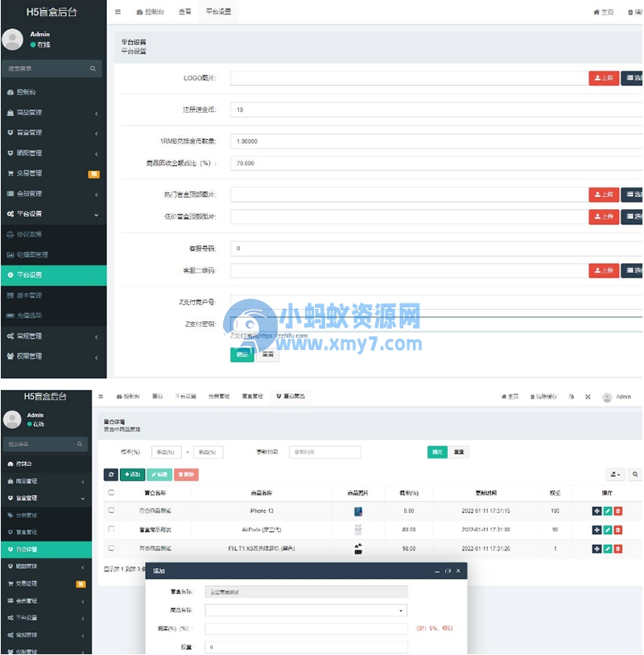Open the 商品名称 dropdown in the 添加 dialog
The image size is (644, 655).
pos(306,611)
